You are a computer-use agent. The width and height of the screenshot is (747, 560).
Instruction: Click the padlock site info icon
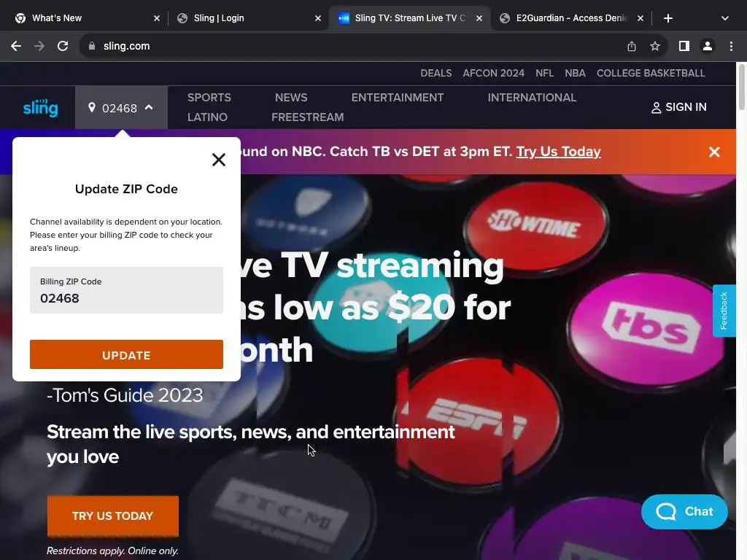coord(92,46)
